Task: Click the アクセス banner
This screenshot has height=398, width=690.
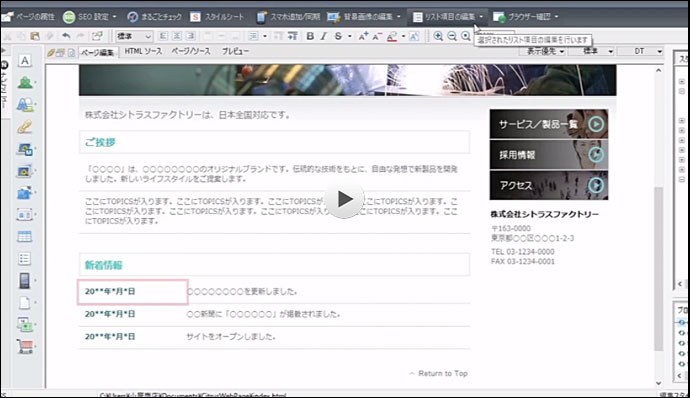Action: pos(549,185)
